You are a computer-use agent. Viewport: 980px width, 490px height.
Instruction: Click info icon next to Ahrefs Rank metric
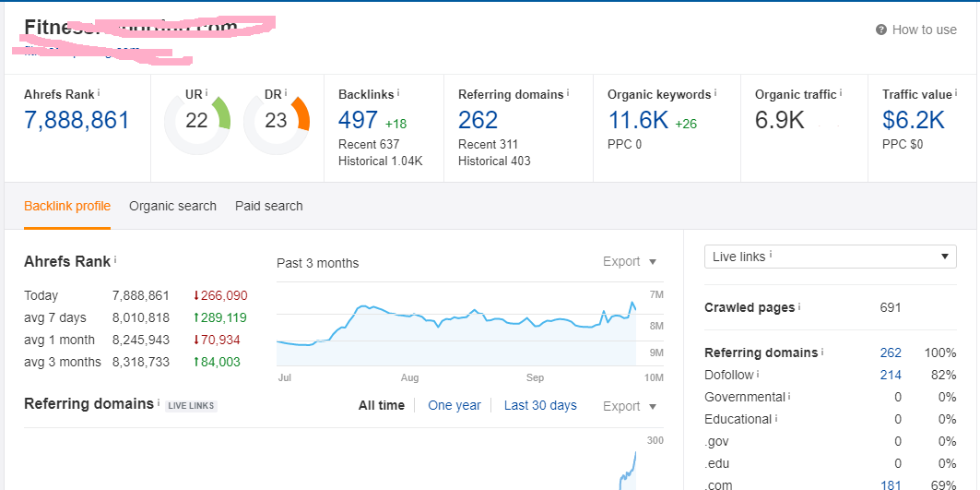[99, 93]
